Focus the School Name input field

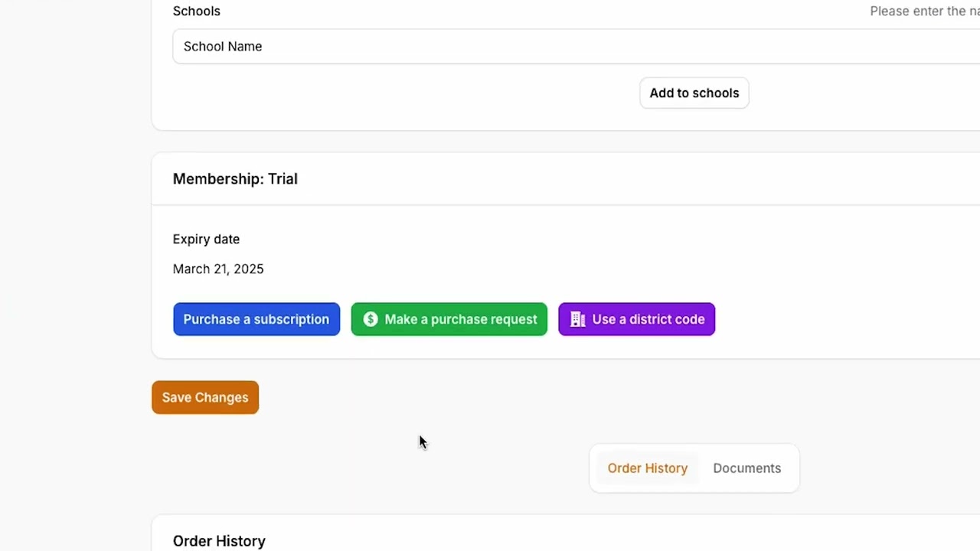(x=536, y=47)
